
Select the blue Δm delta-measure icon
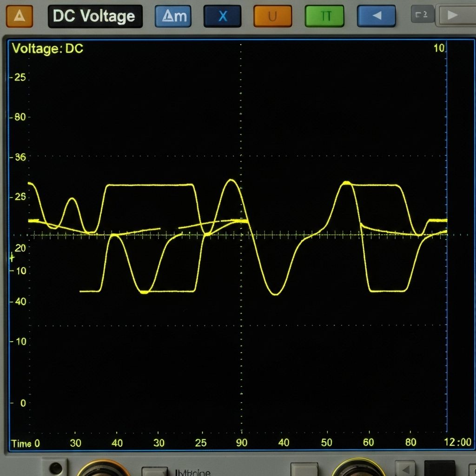tap(172, 15)
